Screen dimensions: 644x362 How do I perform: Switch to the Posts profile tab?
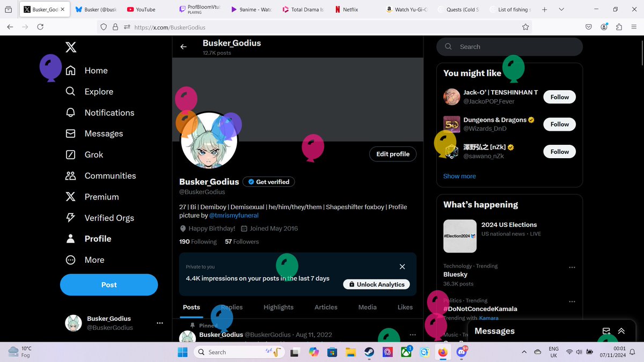click(x=192, y=307)
